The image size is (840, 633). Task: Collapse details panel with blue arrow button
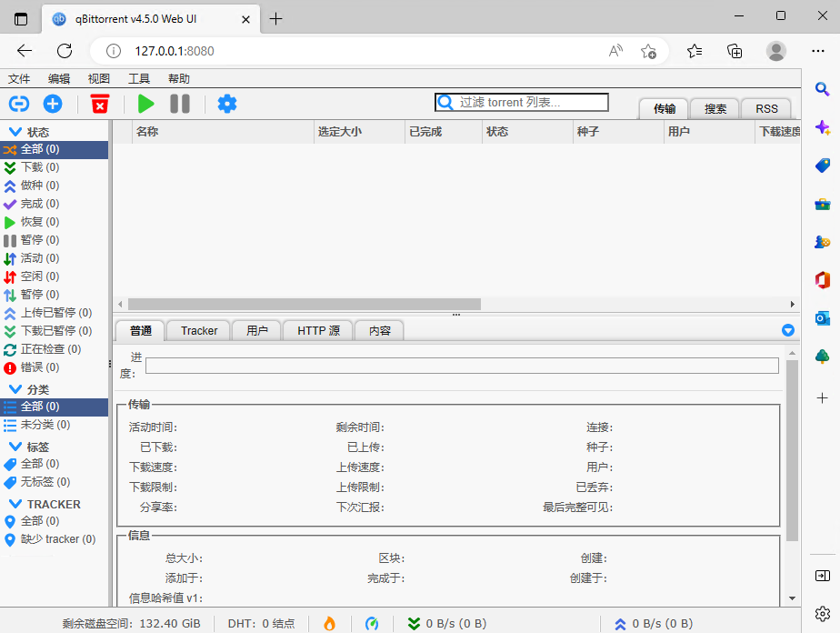pyautogui.click(x=788, y=330)
